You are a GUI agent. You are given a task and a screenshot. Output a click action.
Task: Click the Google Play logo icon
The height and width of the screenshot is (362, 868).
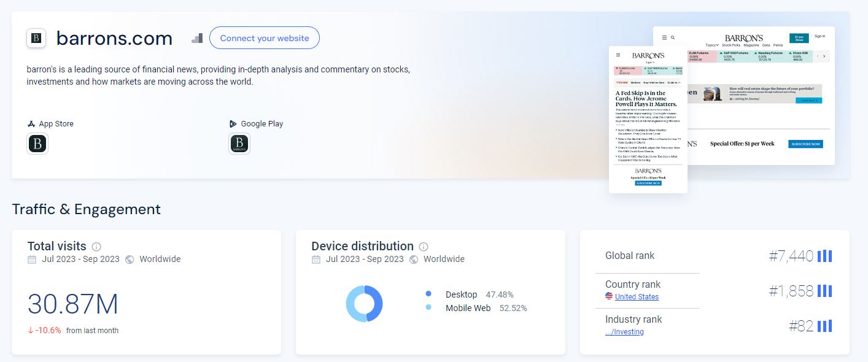233,124
